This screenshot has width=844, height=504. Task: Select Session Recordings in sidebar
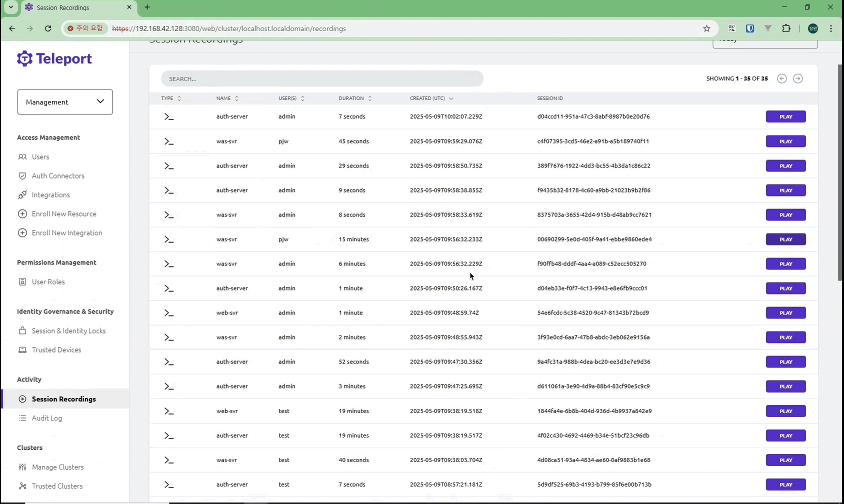click(63, 399)
